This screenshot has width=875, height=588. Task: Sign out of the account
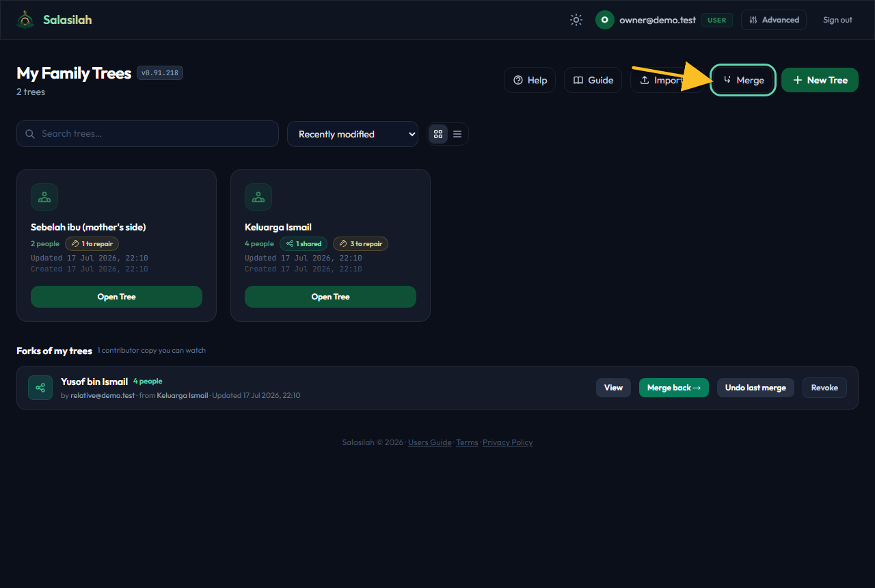tap(837, 20)
